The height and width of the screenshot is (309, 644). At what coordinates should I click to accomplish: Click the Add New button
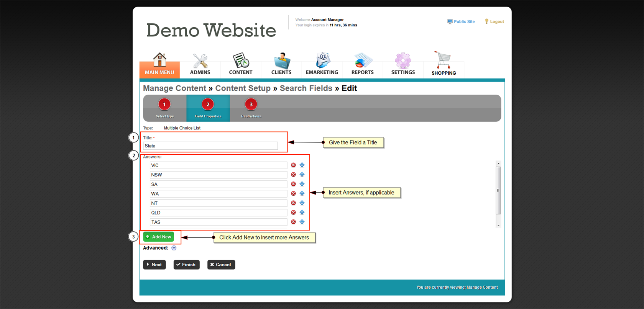pyautogui.click(x=158, y=237)
